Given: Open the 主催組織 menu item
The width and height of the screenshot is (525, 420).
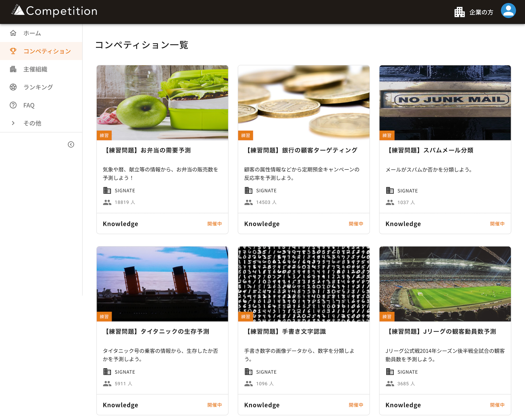Looking at the screenshot, I should 35,69.
